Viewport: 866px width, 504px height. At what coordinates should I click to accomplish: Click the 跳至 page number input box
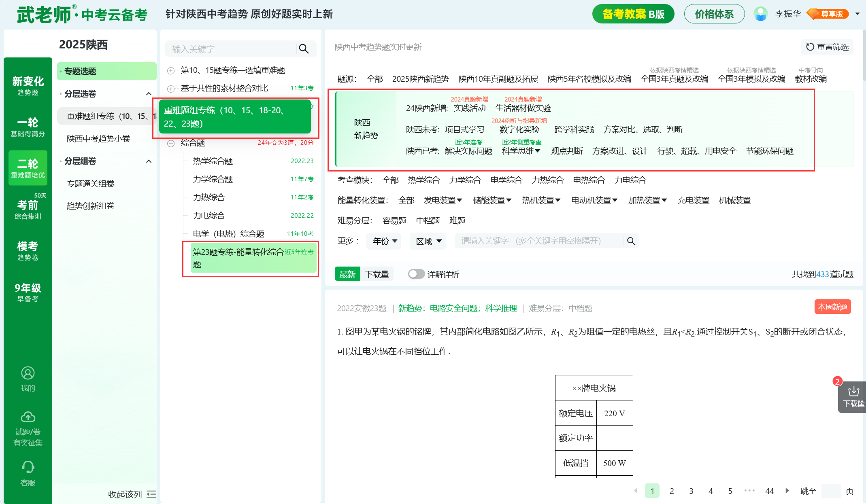point(831,491)
